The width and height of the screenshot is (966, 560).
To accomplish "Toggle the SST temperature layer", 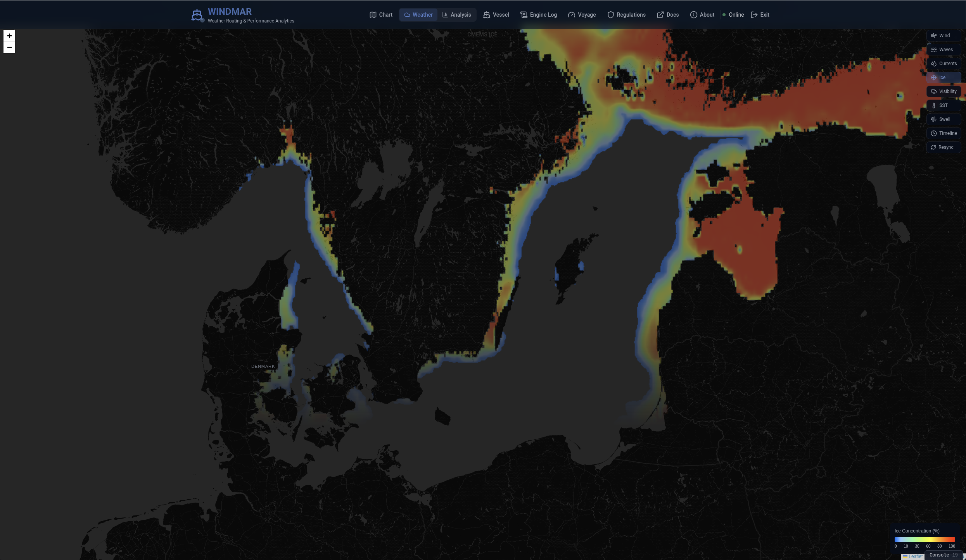I will [944, 105].
